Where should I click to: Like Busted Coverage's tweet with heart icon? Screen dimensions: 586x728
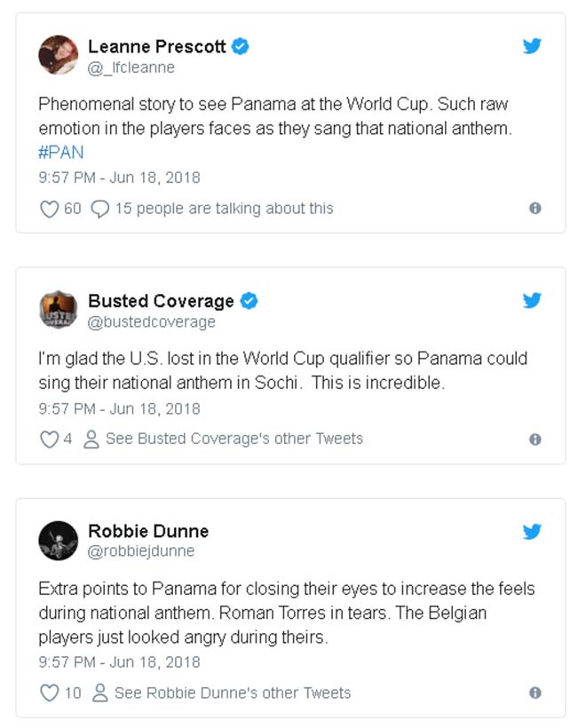pyautogui.click(x=50, y=439)
